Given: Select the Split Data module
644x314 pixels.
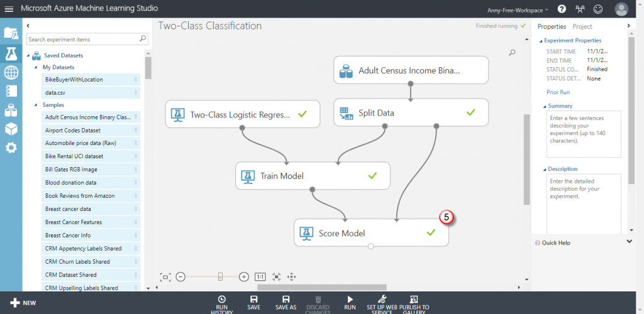Looking at the screenshot, I should click(x=411, y=112).
